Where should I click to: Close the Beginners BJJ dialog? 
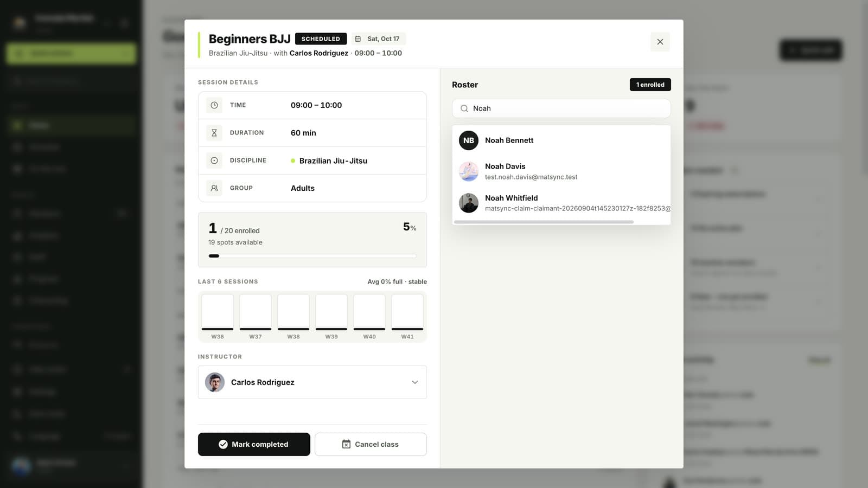660,42
